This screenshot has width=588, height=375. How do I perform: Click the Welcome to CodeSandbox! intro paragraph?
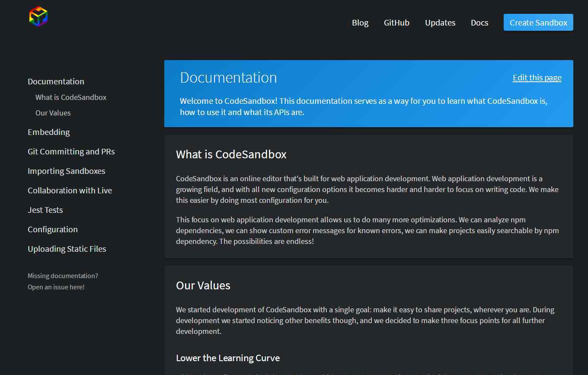(364, 106)
